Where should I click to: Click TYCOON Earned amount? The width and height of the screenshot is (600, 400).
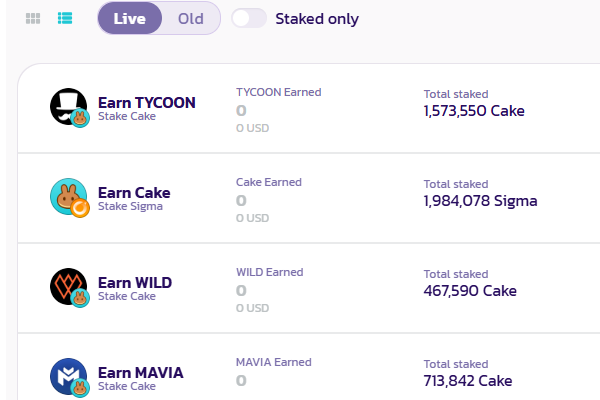coord(241,110)
